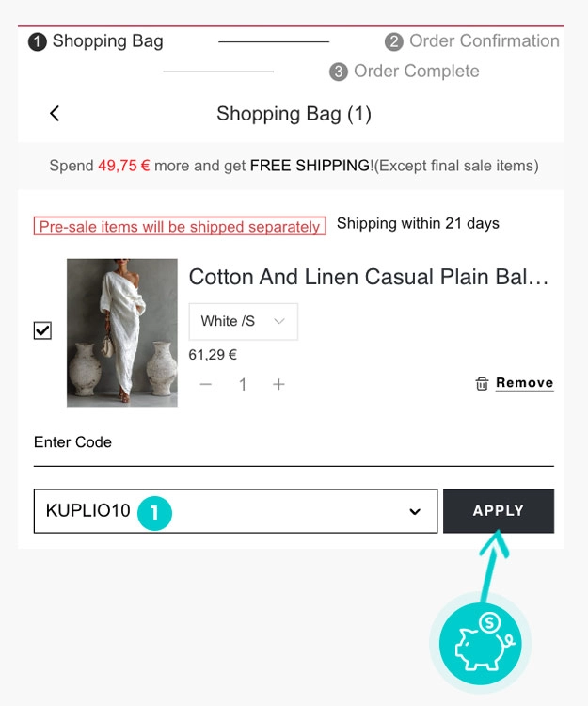Screen dimensions: 588x706
Task: Open the White /S variant dropdown
Action: point(243,321)
